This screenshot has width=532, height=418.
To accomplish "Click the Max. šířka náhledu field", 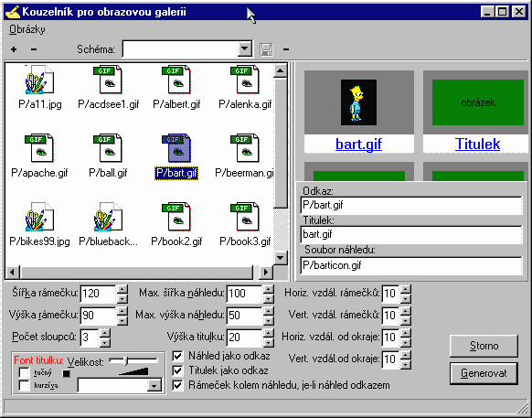I will tap(245, 294).
